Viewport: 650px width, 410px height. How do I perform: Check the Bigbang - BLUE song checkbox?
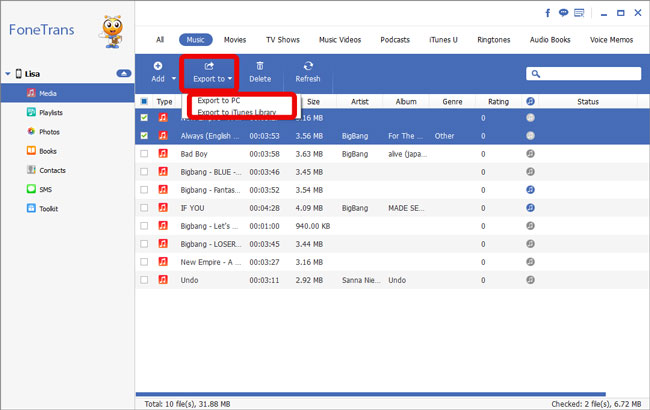point(144,172)
